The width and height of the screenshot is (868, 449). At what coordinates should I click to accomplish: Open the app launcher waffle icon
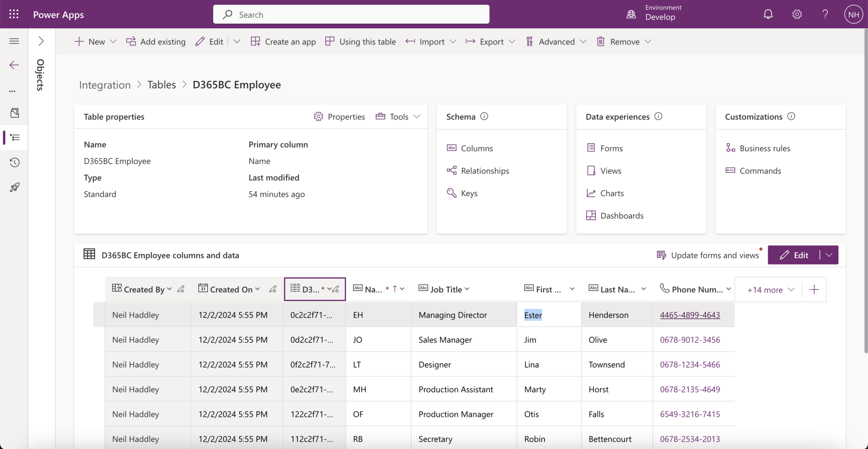pyautogui.click(x=14, y=14)
